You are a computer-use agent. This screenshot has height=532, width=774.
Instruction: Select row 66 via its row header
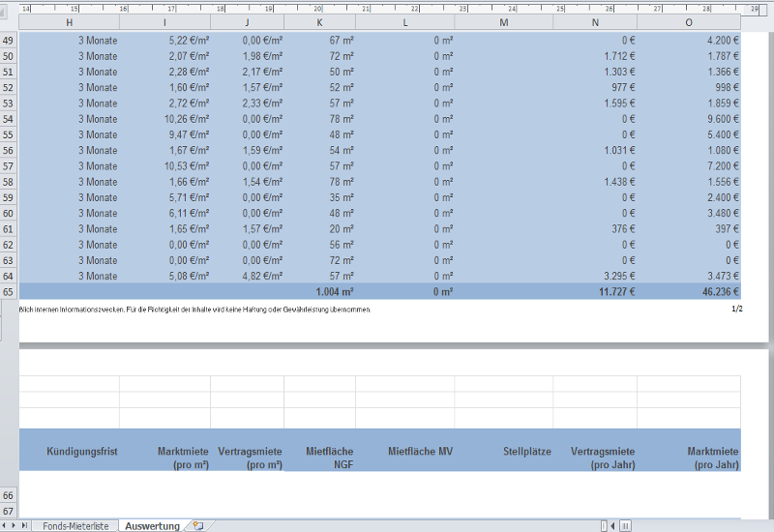tap(9, 495)
